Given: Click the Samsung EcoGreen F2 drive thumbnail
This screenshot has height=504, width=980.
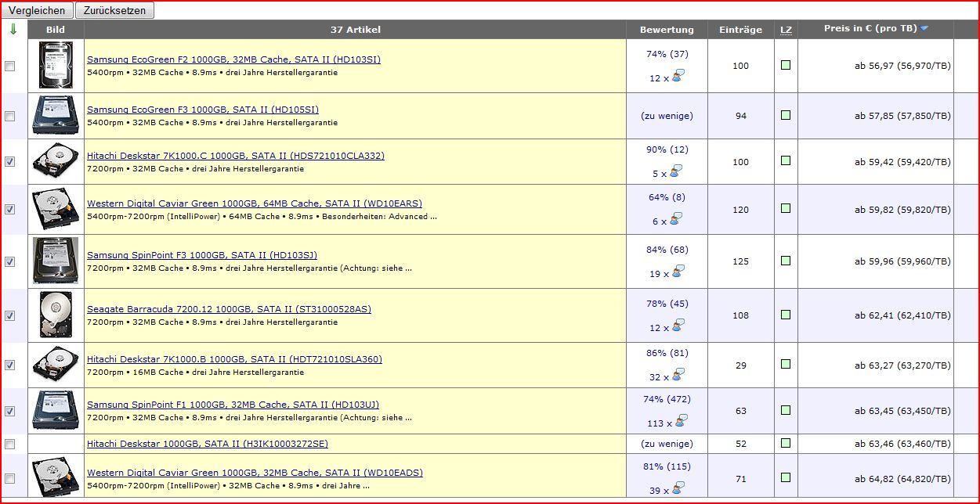Looking at the screenshot, I should [x=56, y=66].
